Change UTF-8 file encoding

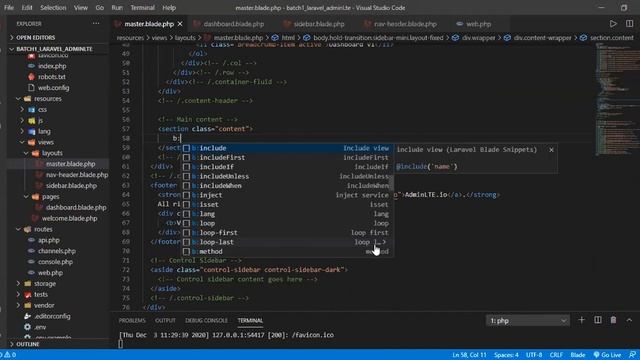click(534, 355)
